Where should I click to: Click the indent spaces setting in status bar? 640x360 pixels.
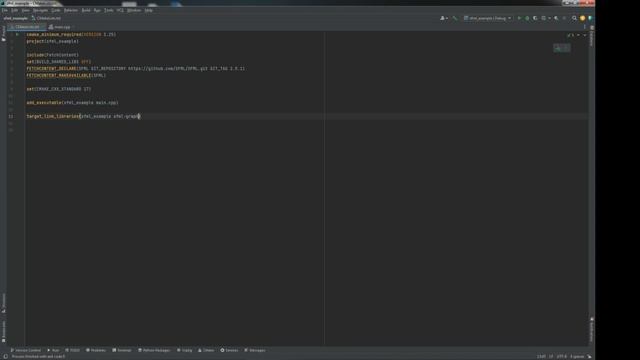click(577, 357)
